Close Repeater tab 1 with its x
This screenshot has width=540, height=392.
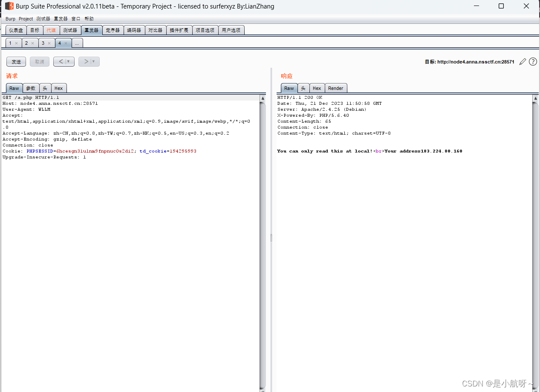pyautogui.click(x=17, y=43)
